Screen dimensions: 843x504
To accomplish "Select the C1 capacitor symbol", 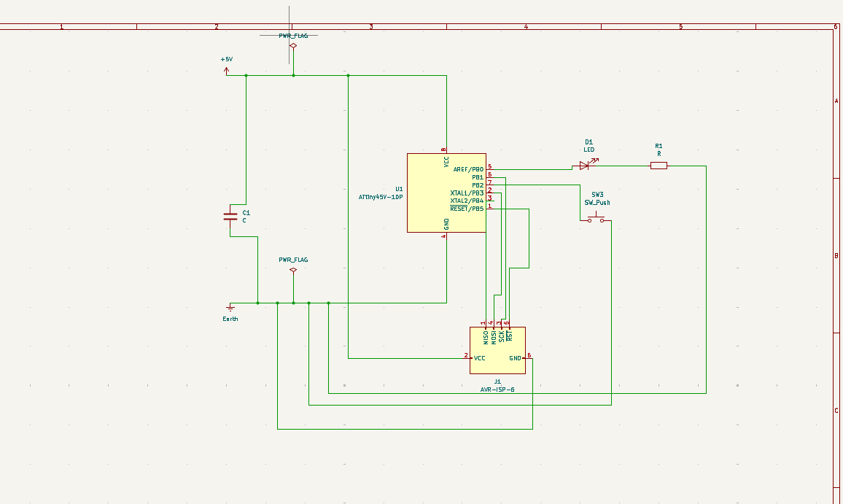I will tap(230, 215).
